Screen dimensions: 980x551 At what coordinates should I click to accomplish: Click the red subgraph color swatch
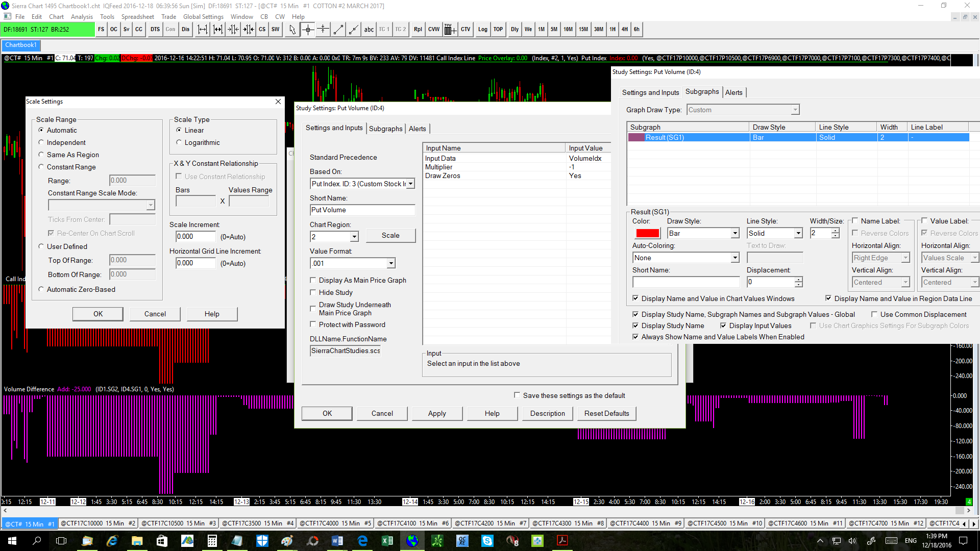point(647,233)
